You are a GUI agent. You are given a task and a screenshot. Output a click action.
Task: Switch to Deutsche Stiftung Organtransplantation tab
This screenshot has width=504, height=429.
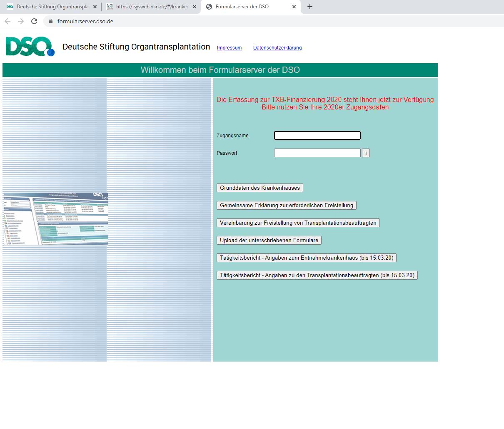[x=51, y=7]
